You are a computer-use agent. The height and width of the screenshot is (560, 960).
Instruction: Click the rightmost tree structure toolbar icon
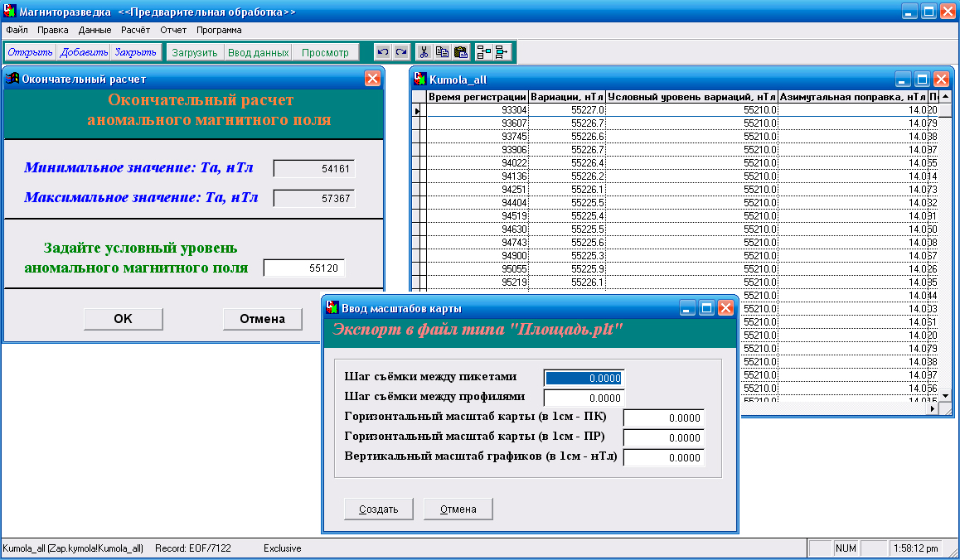[x=502, y=52]
